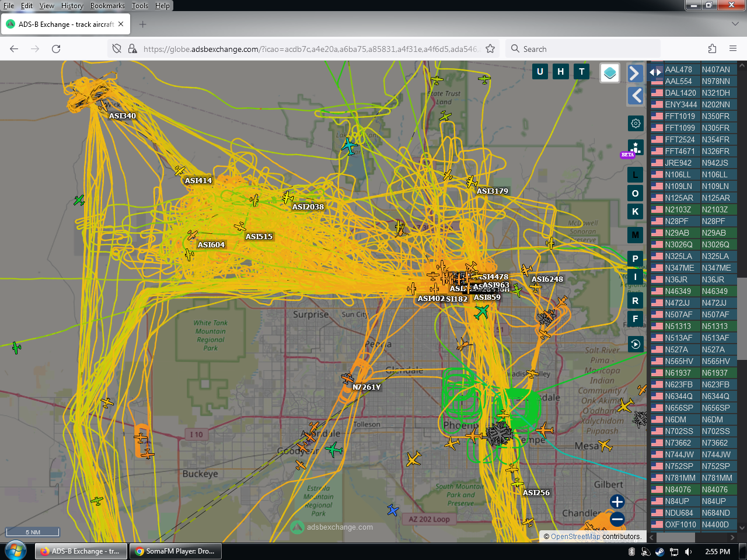Select aircraft N7261Y on the map
Viewport: 747px width, 560px height.
(x=348, y=378)
